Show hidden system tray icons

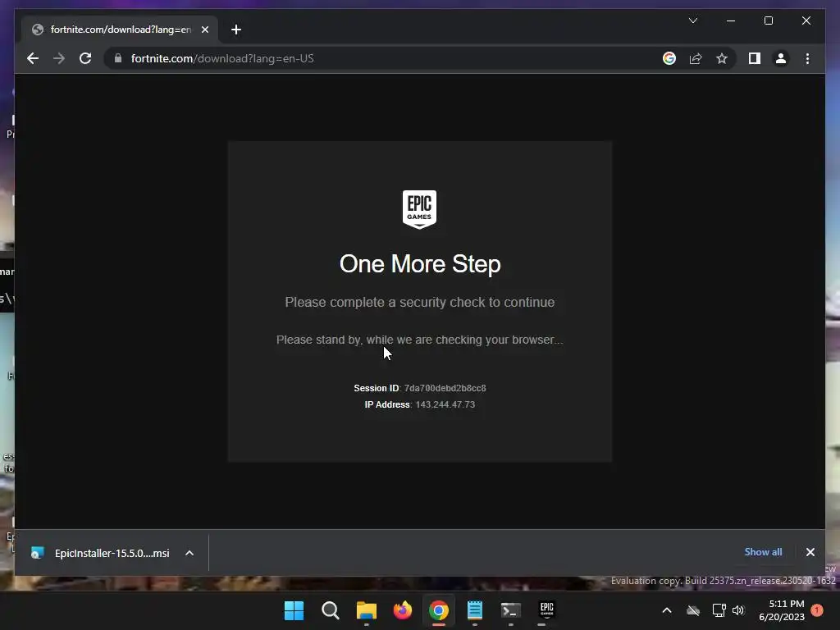point(667,610)
